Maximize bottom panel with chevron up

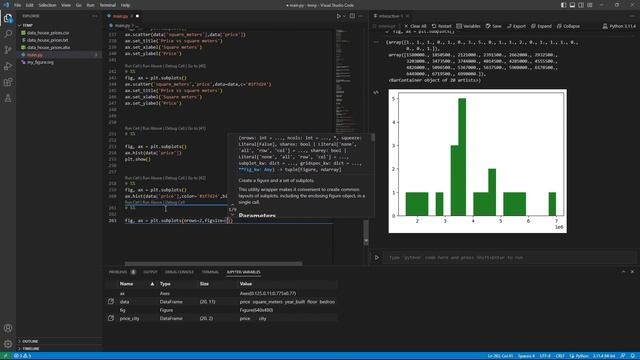(x=623, y=272)
